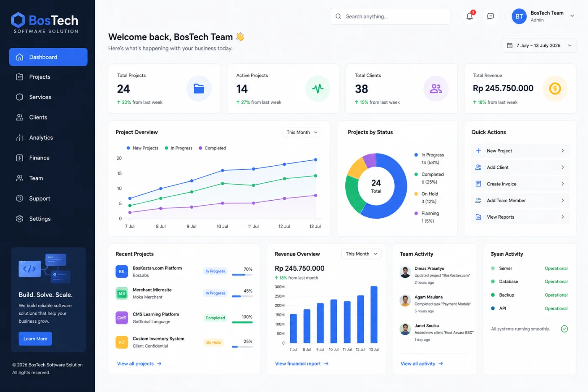Click Dimas Prasetyo's avatar

405,272
